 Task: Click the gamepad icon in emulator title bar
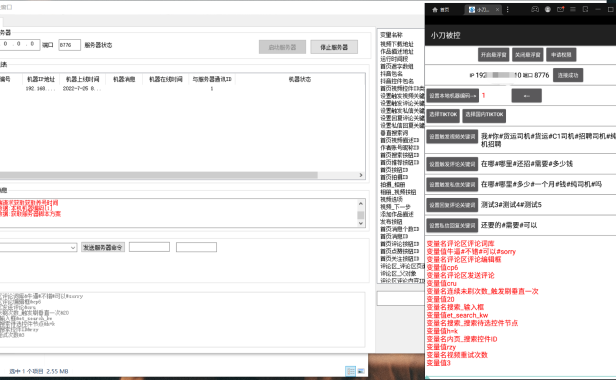pyautogui.click(x=535, y=9)
